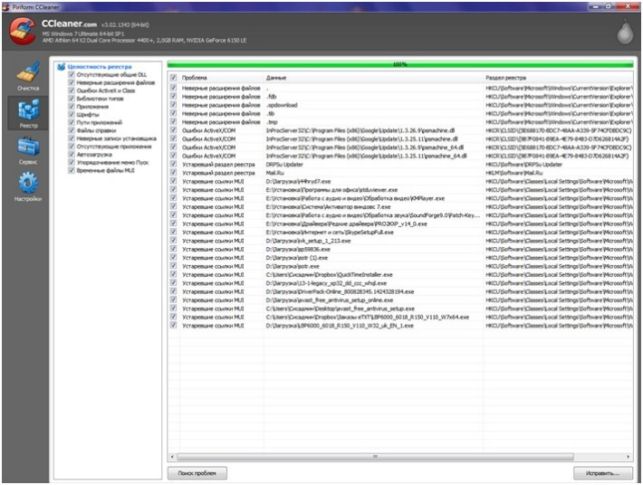The width and height of the screenshot is (643, 485).
Task: Select the .tmp extension row
Action: click(401, 122)
